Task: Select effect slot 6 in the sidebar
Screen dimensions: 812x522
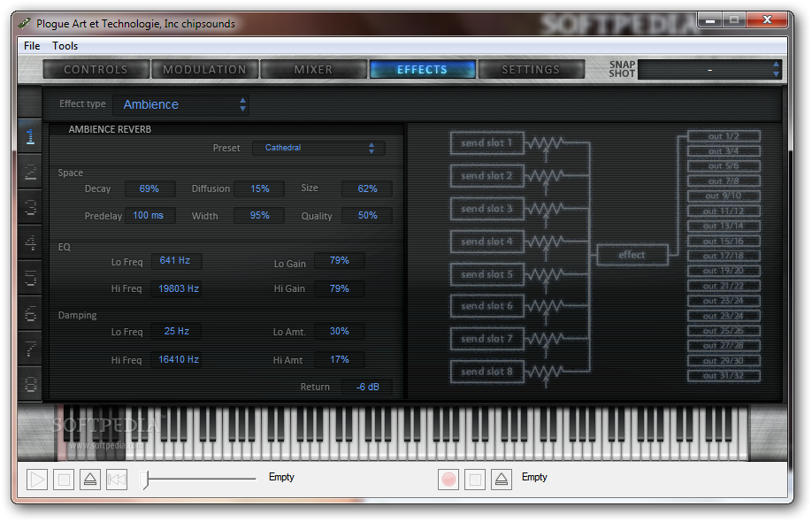Action: (x=30, y=313)
